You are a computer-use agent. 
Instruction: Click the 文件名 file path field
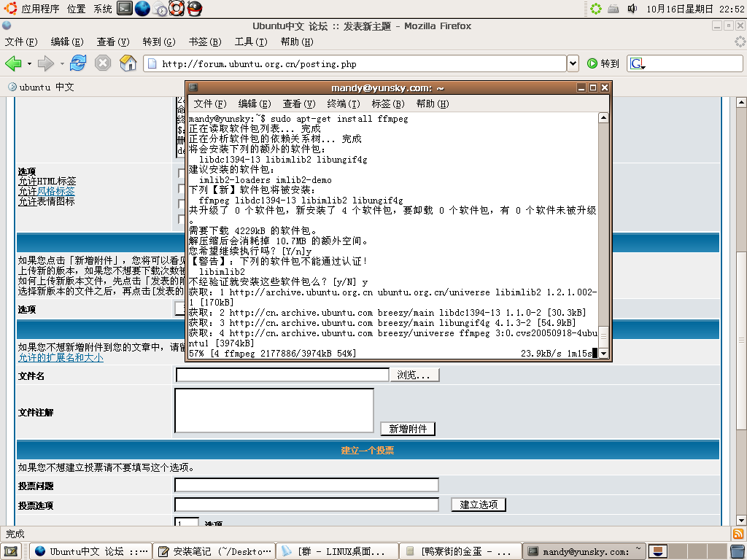[x=282, y=376]
